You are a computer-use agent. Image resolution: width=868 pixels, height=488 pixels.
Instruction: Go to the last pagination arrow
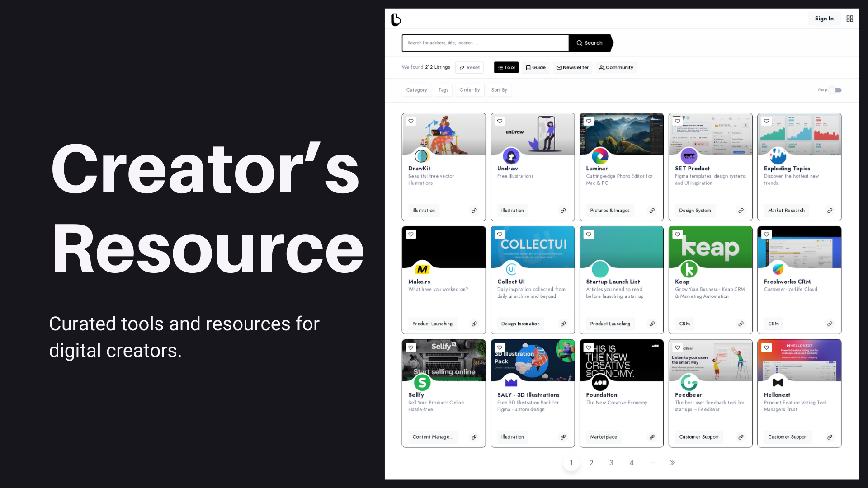coord(672,463)
